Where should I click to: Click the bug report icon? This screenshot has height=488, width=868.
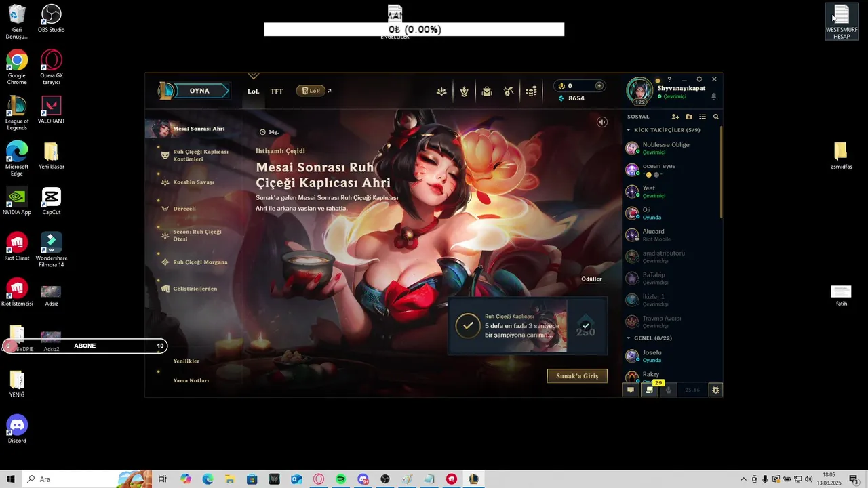coord(715,390)
